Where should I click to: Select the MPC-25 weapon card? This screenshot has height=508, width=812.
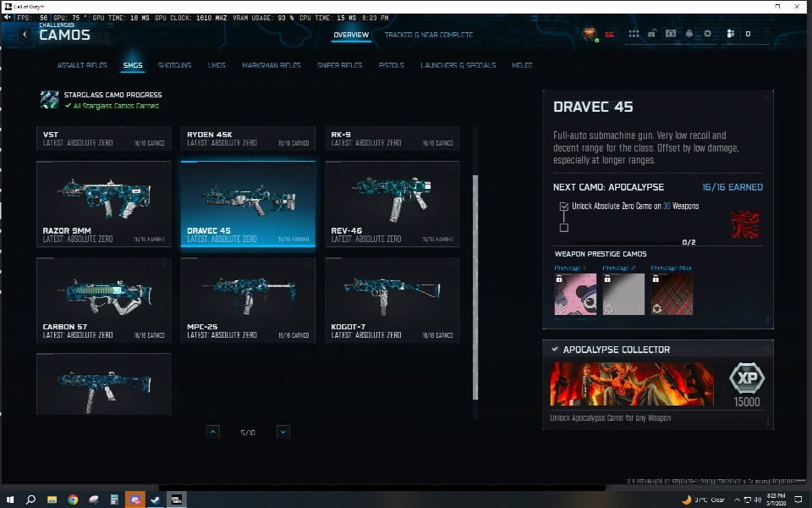tap(248, 300)
